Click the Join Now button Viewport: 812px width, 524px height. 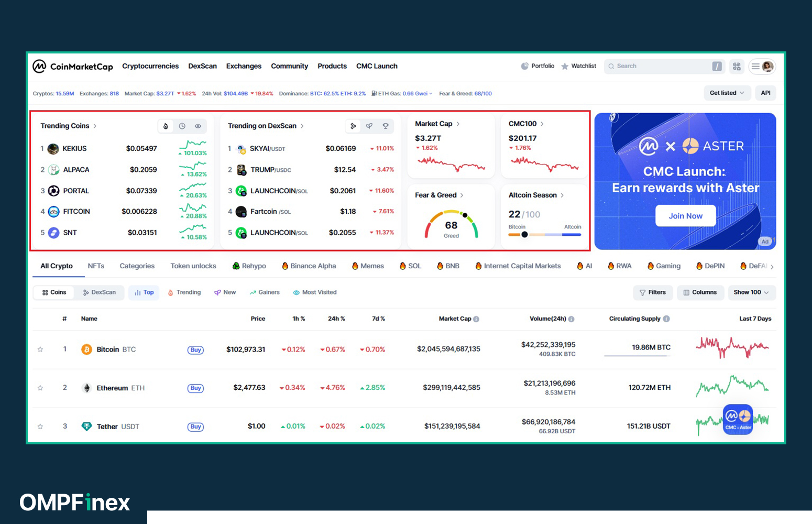pyautogui.click(x=685, y=216)
